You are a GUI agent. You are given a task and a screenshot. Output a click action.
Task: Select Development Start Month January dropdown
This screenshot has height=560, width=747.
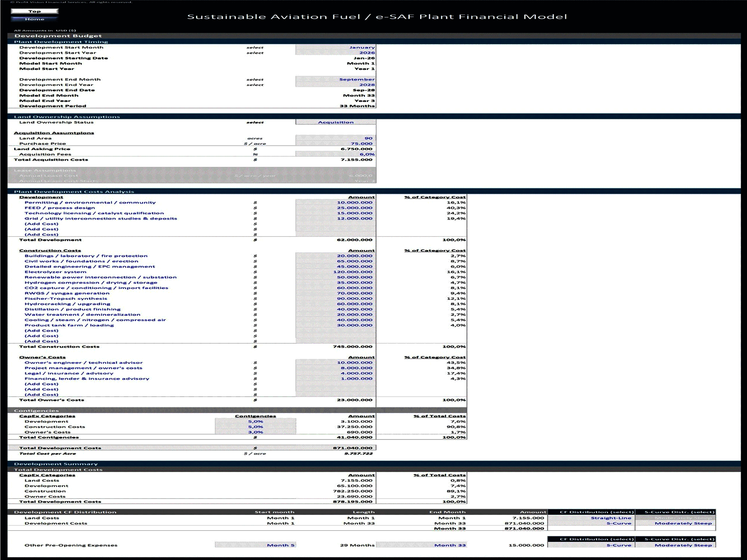pos(335,47)
